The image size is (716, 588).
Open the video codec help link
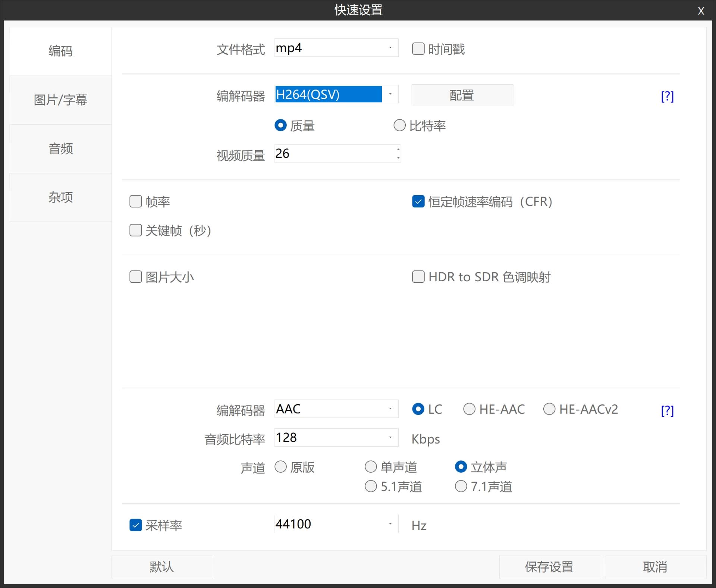click(x=667, y=96)
